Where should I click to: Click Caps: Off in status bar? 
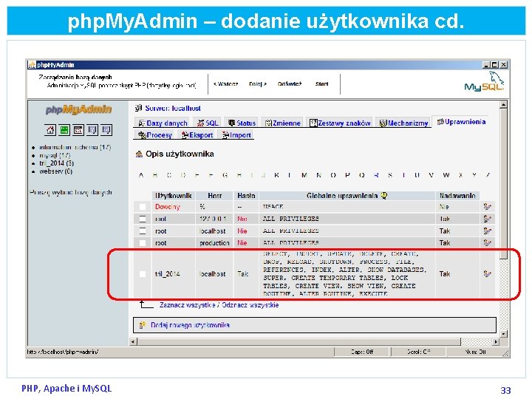pos(361,352)
